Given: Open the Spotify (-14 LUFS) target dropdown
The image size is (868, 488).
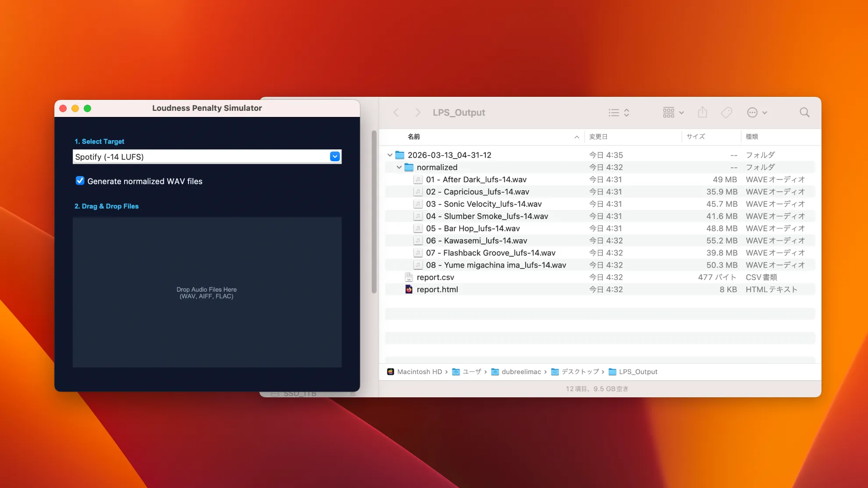Looking at the screenshot, I should 334,156.
